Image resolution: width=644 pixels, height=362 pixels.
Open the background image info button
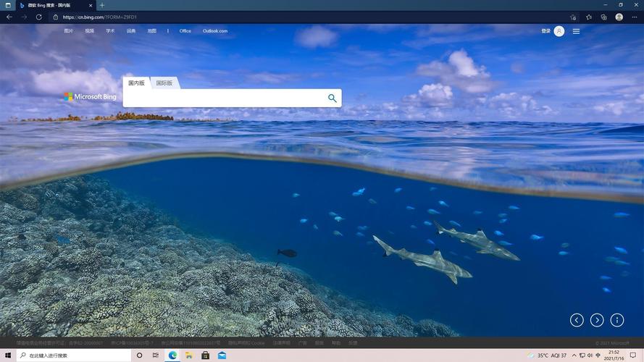[617, 320]
